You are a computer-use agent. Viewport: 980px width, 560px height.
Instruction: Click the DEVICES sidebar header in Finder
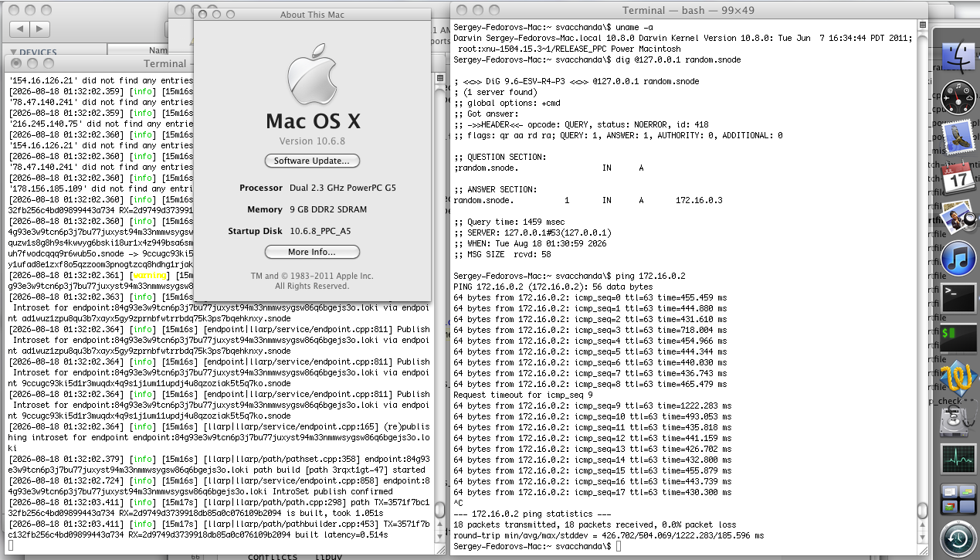pyautogui.click(x=38, y=53)
